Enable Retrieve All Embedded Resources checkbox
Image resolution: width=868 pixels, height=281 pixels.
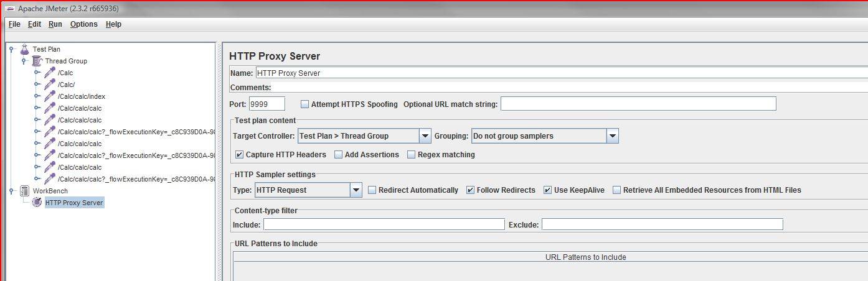pos(616,190)
